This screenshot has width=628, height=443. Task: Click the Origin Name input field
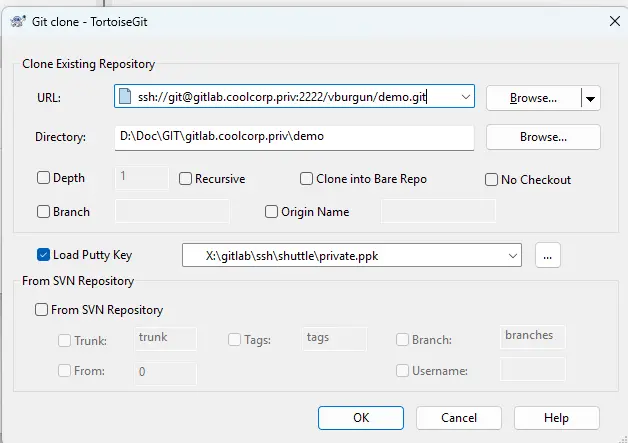pyautogui.click(x=438, y=211)
